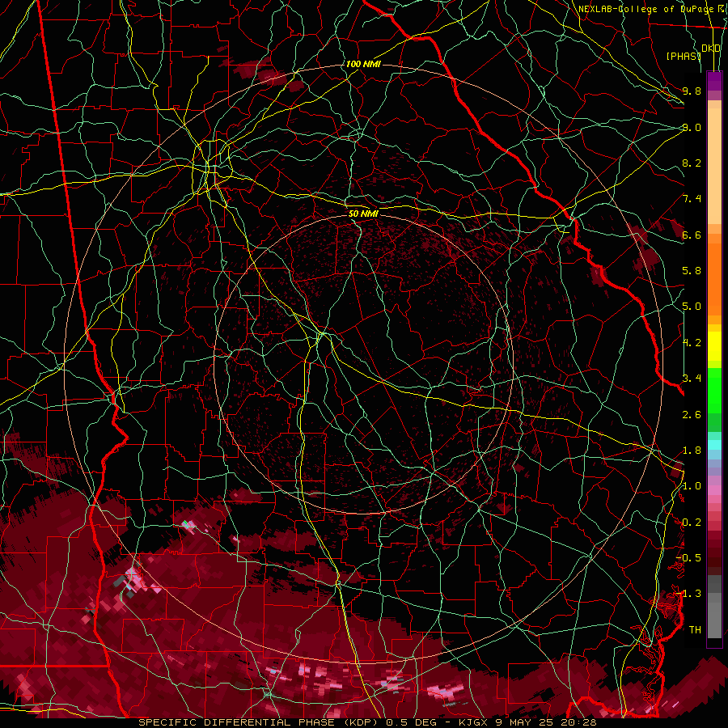Select the 0.2 legend value
The height and width of the screenshot is (728, 728).
coord(692,523)
